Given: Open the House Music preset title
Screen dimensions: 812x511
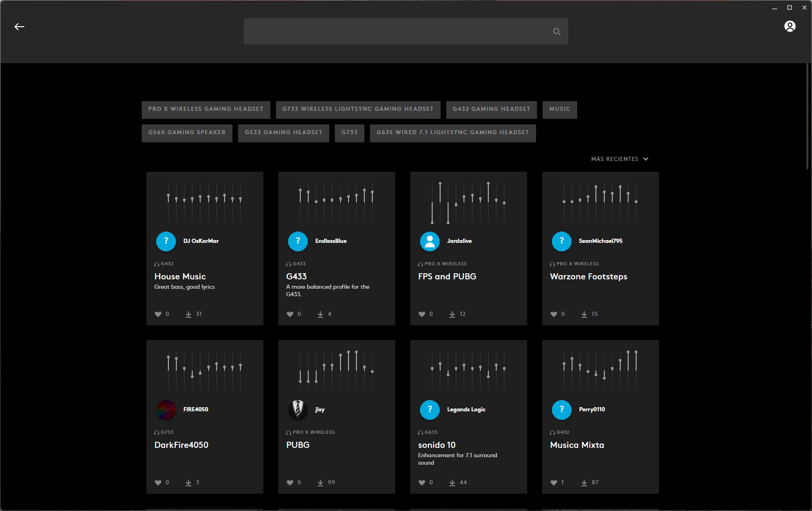Looking at the screenshot, I should point(180,277).
